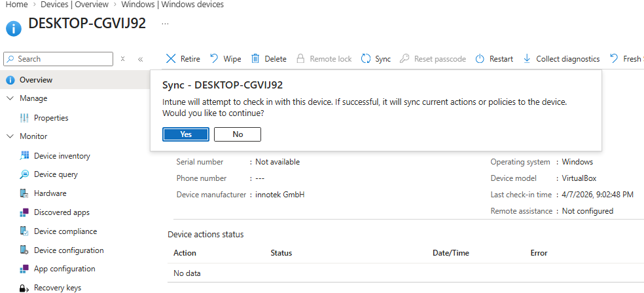Open the more options ellipsis by device name

(165, 24)
